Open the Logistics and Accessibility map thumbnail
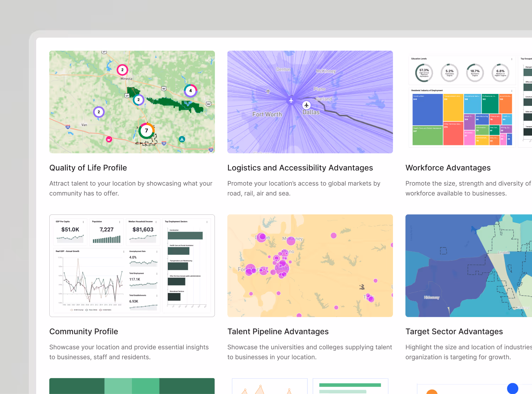 [310, 102]
